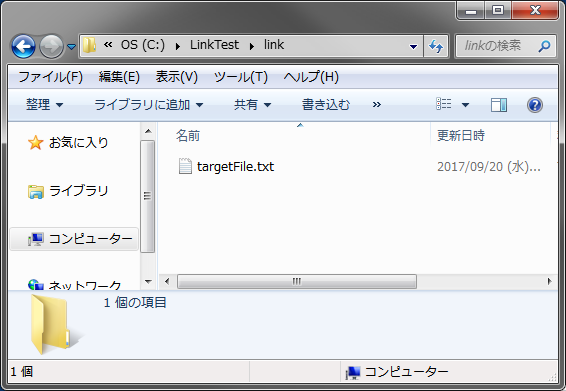Viewport: 566px width, 391px height.
Task: Click the 1 個の項目 details text
Action: (135, 303)
